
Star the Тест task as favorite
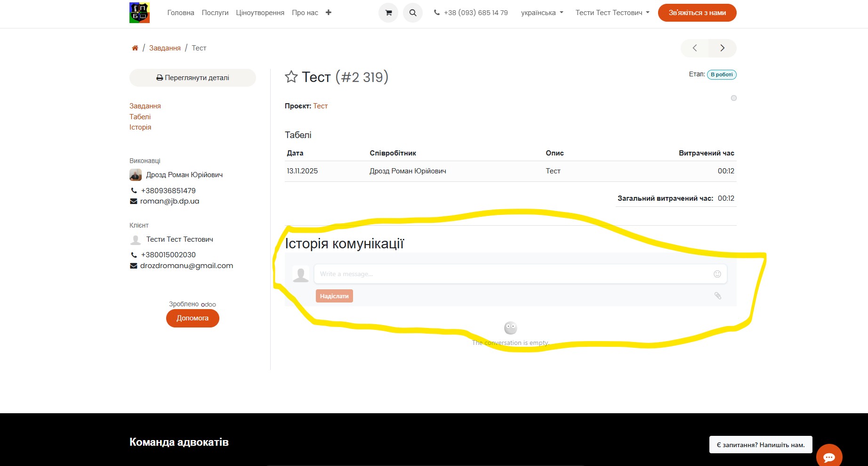[x=291, y=77]
